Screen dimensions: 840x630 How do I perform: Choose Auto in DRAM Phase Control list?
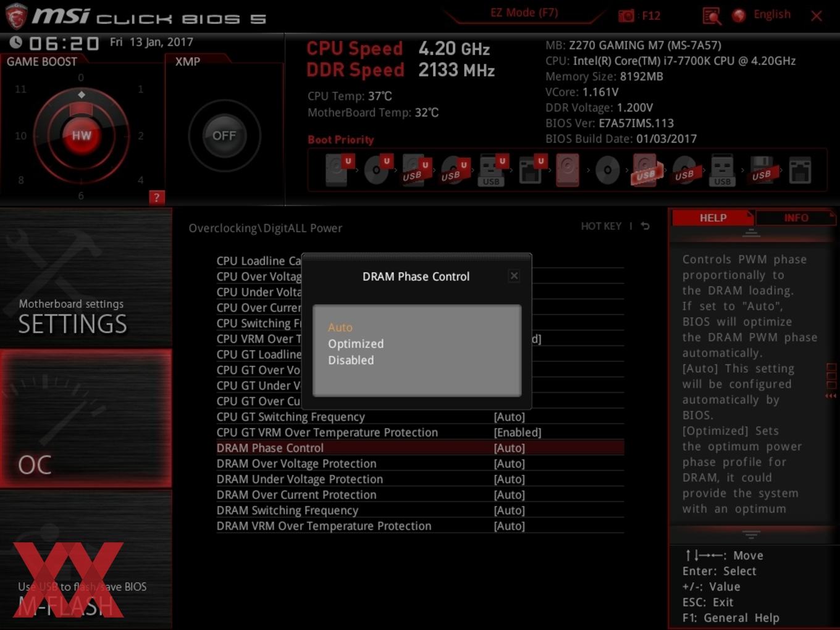340,327
